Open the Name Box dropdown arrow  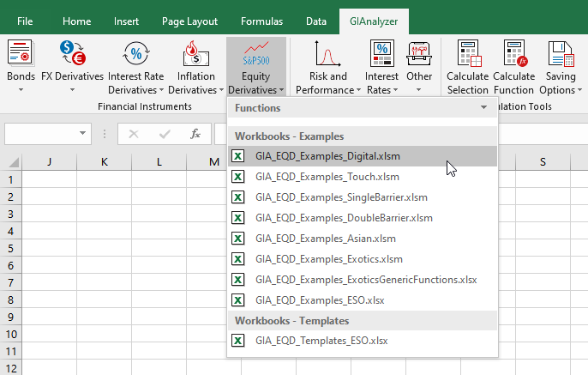tap(82, 133)
